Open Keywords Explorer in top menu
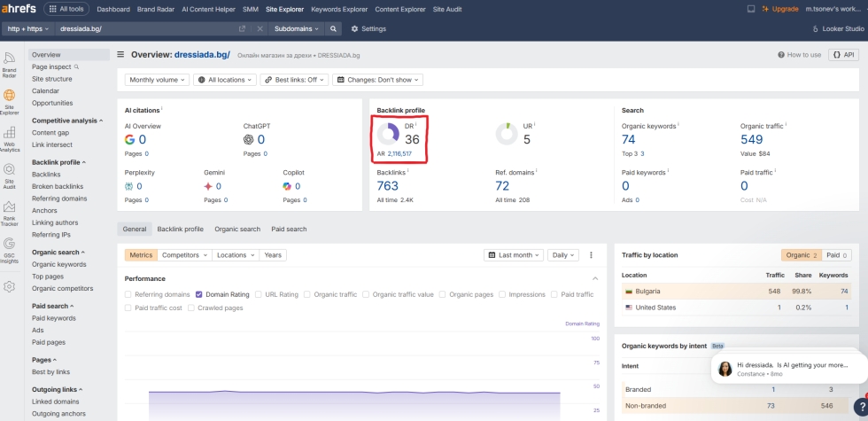 click(339, 9)
